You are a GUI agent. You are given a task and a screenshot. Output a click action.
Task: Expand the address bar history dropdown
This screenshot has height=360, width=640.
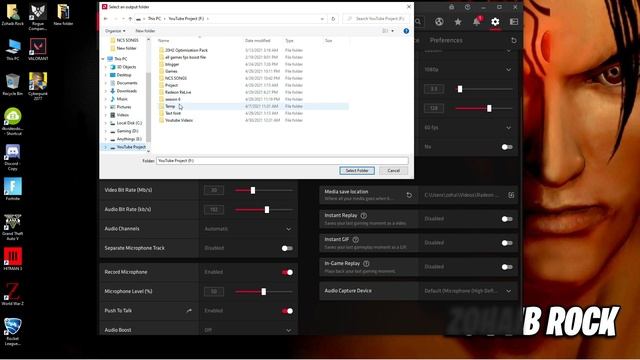322,19
